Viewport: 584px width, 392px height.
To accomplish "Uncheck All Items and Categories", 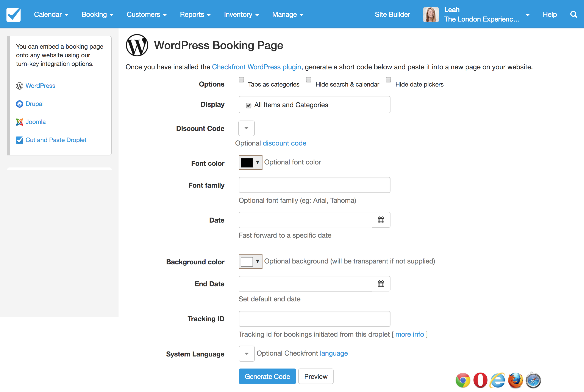I will [248, 105].
